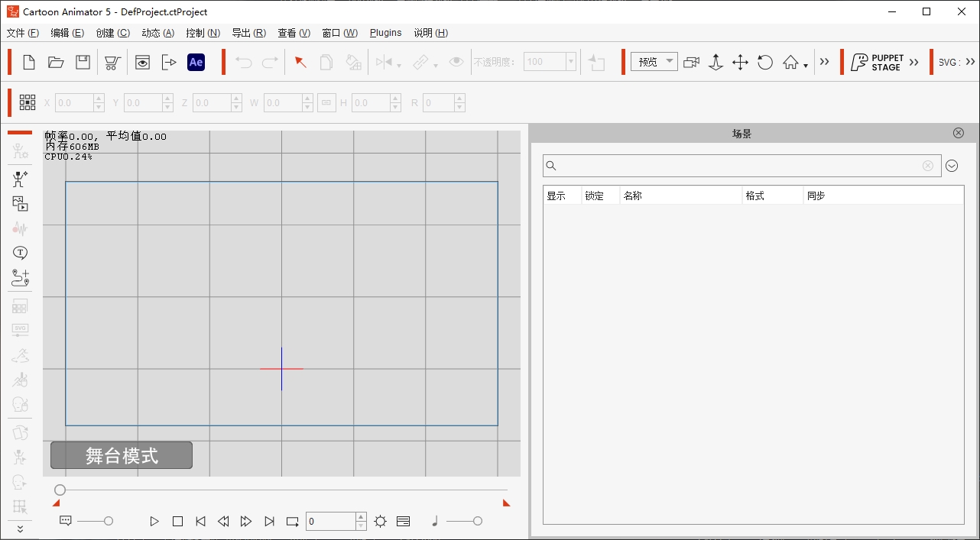
Task: Click the 舞台模式 button on the canvas
Action: point(121,455)
